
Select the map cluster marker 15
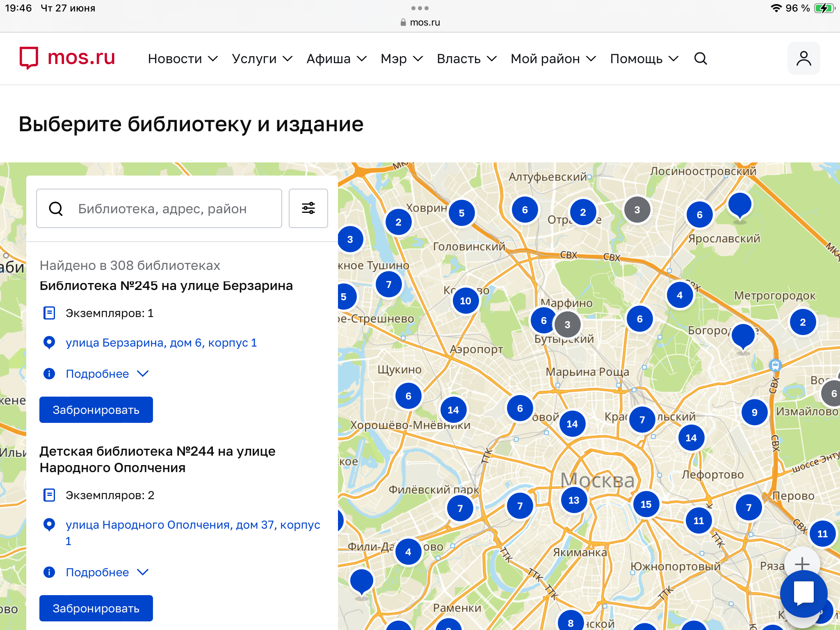[646, 504]
